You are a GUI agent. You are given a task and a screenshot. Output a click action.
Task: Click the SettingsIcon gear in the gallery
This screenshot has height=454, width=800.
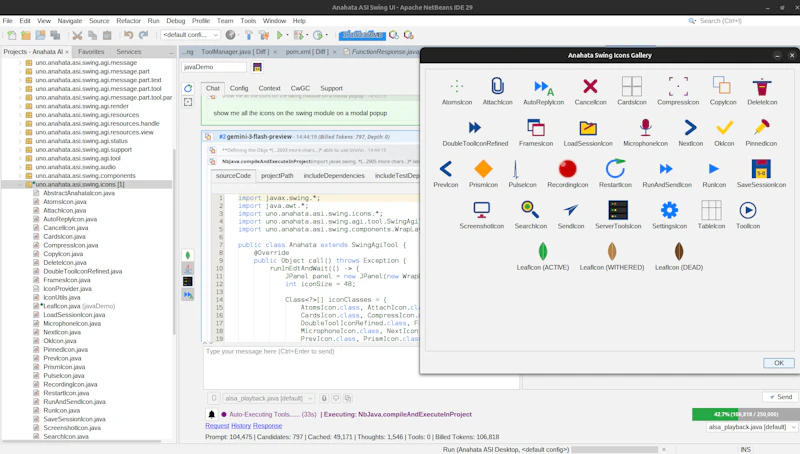click(x=669, y=210)
